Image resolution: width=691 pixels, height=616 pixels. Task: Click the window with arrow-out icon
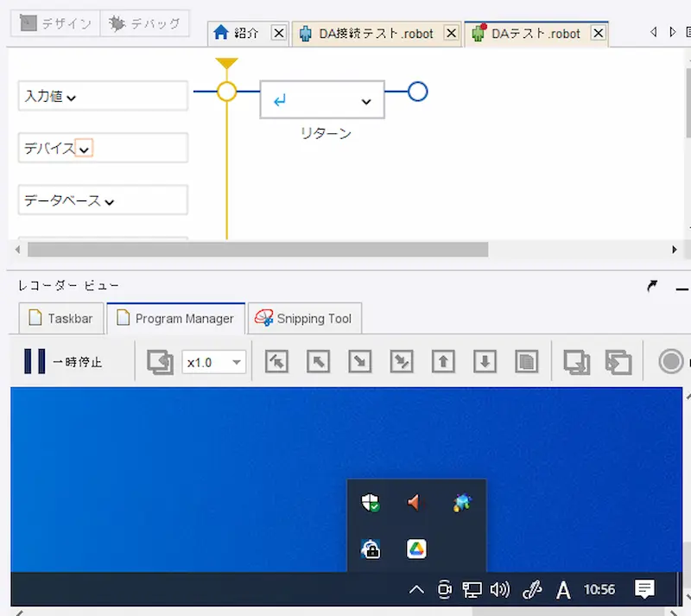pos(577,362)
